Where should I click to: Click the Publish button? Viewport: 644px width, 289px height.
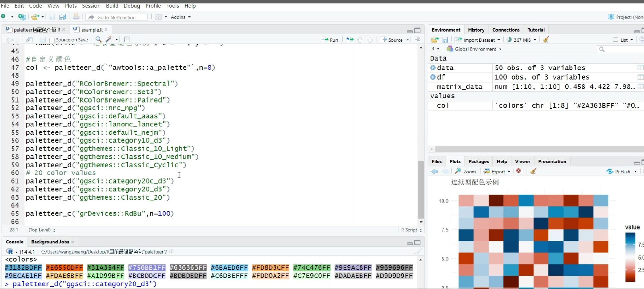point(618,171)
